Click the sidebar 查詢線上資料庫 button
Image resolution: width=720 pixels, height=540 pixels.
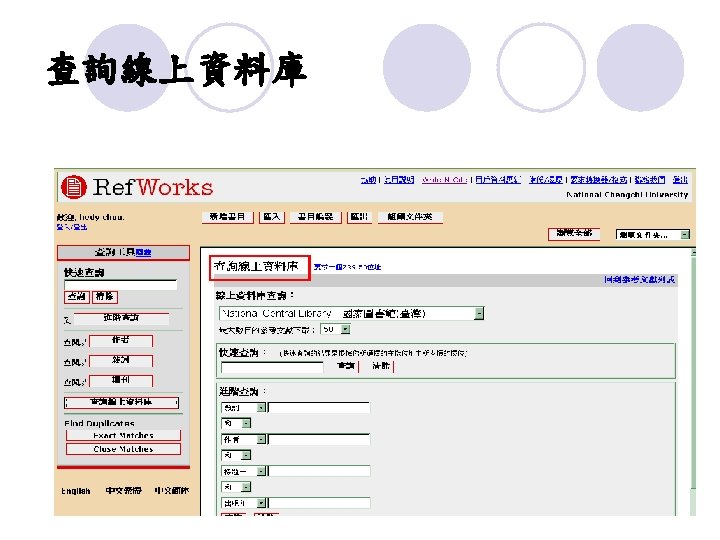pos(121,402)
